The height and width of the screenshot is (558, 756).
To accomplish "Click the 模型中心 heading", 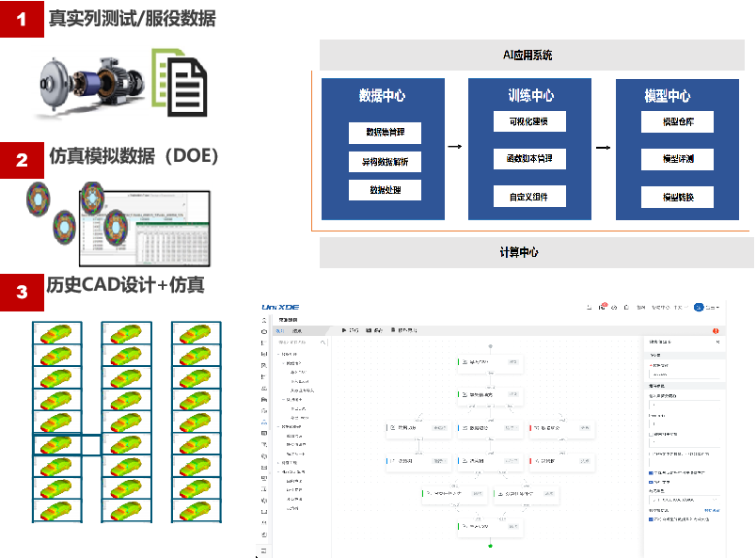I will click(x=668, y=96).
